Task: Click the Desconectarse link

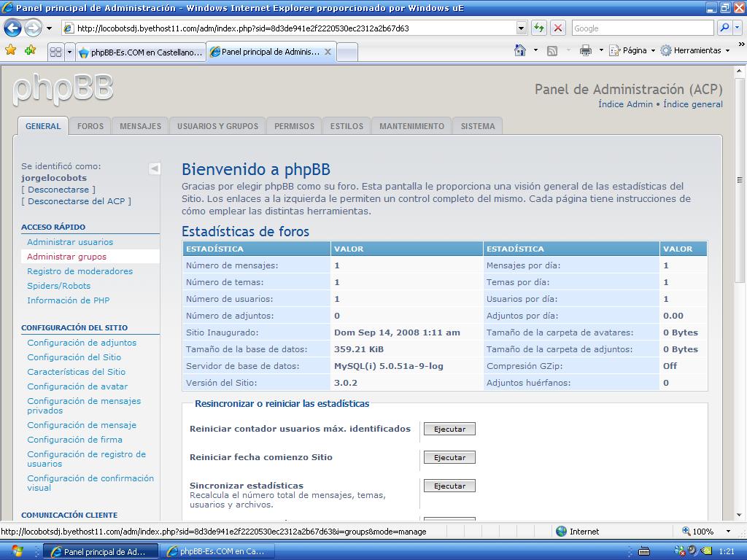Action: [x=58, y=190]
